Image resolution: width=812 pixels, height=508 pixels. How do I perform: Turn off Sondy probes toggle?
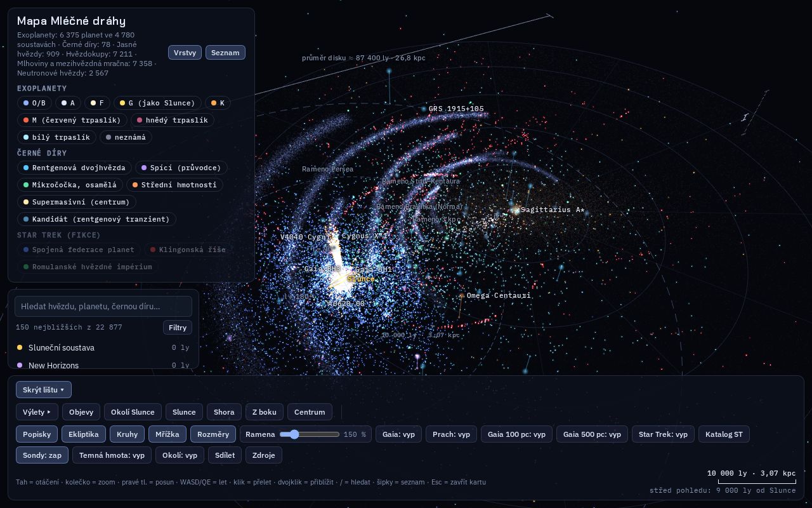pos(42,455)
